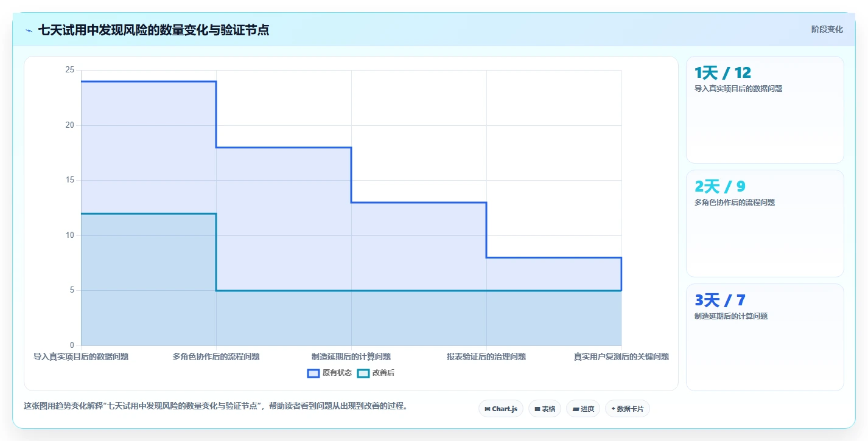Click the 制造延期后的计算问题 axis label

[x=351, y=356]
